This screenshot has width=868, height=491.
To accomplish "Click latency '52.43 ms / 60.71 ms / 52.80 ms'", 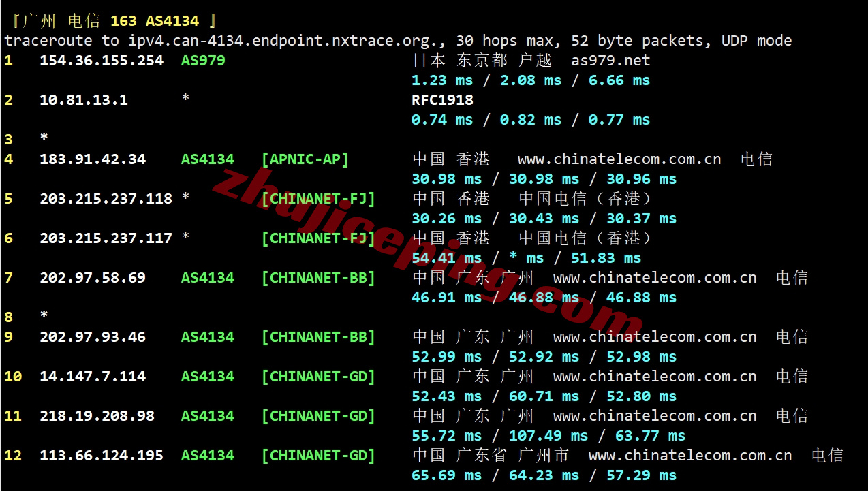I will pyautogui.click(x=544, y=396).
